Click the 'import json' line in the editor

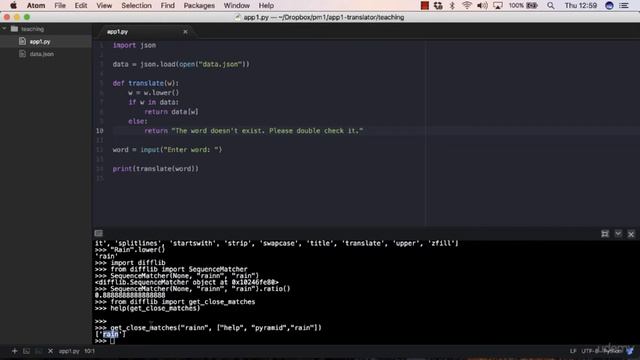click(x=134, y=45)
